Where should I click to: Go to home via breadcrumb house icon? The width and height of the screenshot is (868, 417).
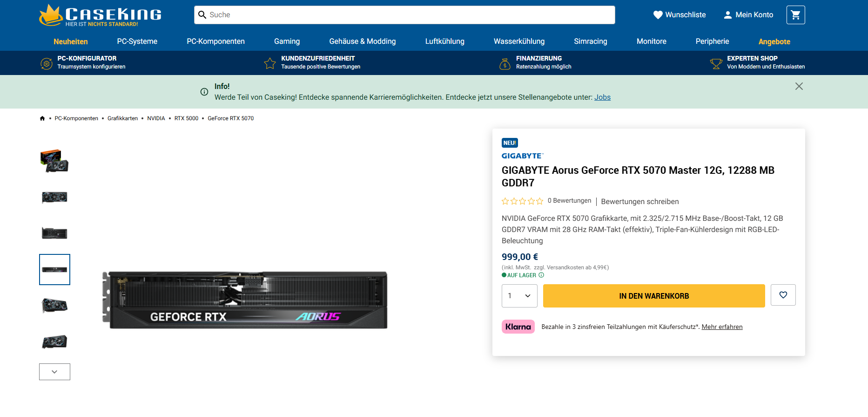pos(42,118)
